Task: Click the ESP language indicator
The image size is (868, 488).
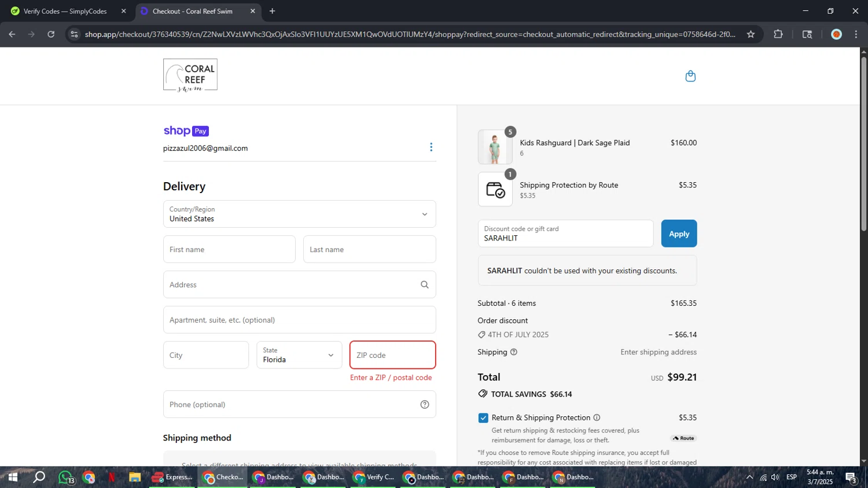Action: [x=792, y=477]
